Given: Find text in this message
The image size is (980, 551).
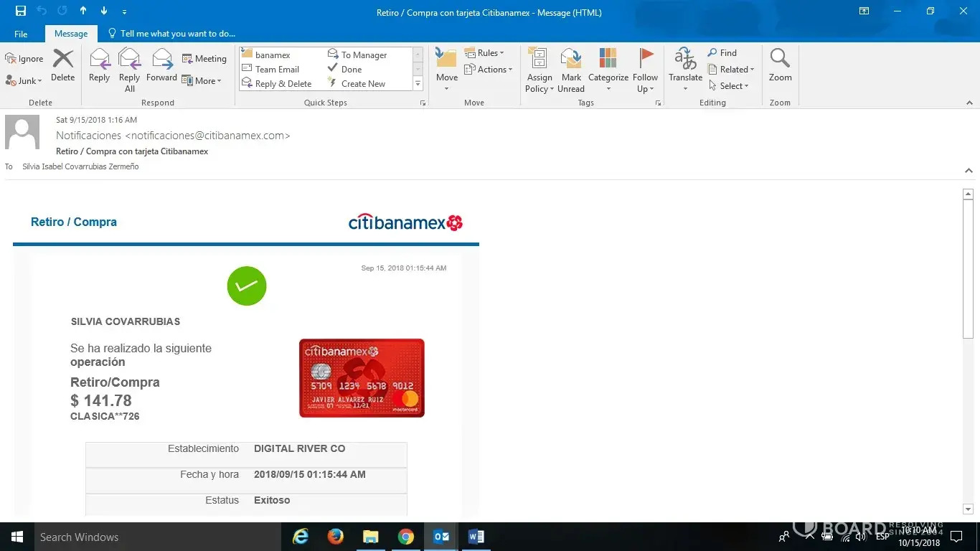Looking at the screenshot, I should tap(722, 53).
